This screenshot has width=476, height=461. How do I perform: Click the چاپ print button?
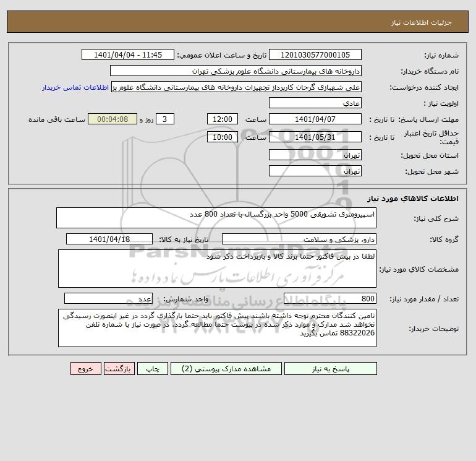(x=153, y=369)
